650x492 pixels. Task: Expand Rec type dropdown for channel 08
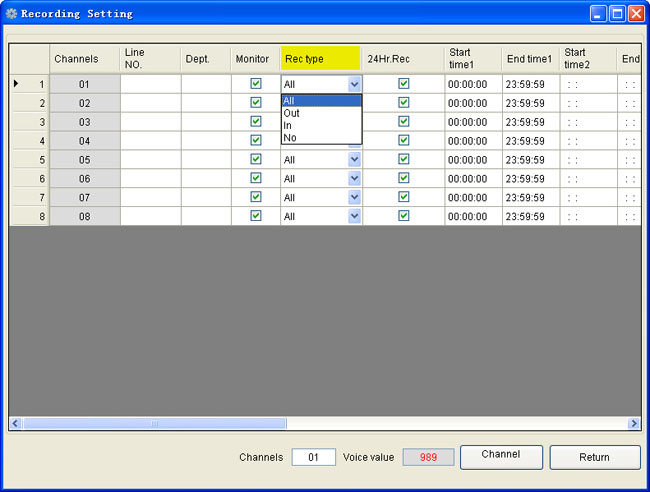[354, 216]
